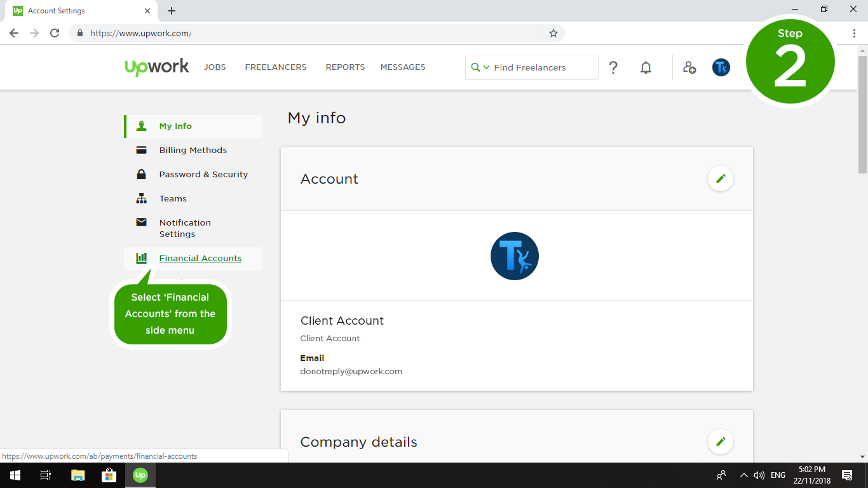Edit Company details with pencil icon
The image size is (868, 488).
pos(721,442)
